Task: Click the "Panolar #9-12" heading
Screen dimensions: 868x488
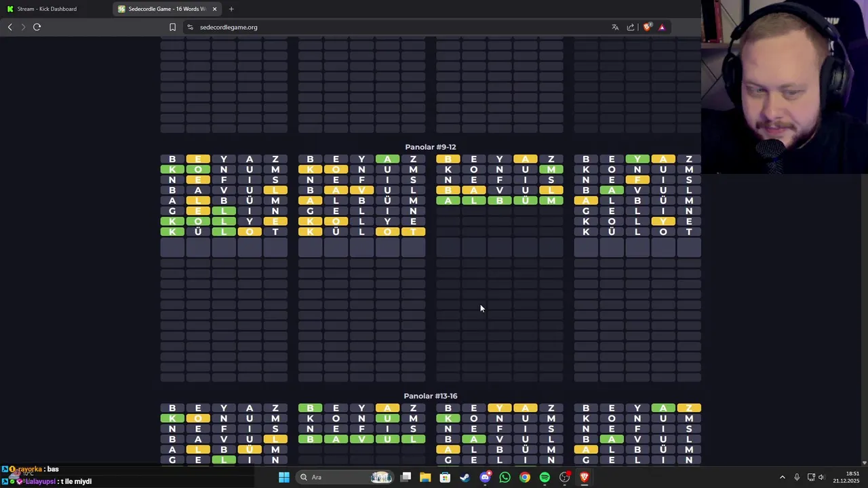Action: [x=431, y=147]
